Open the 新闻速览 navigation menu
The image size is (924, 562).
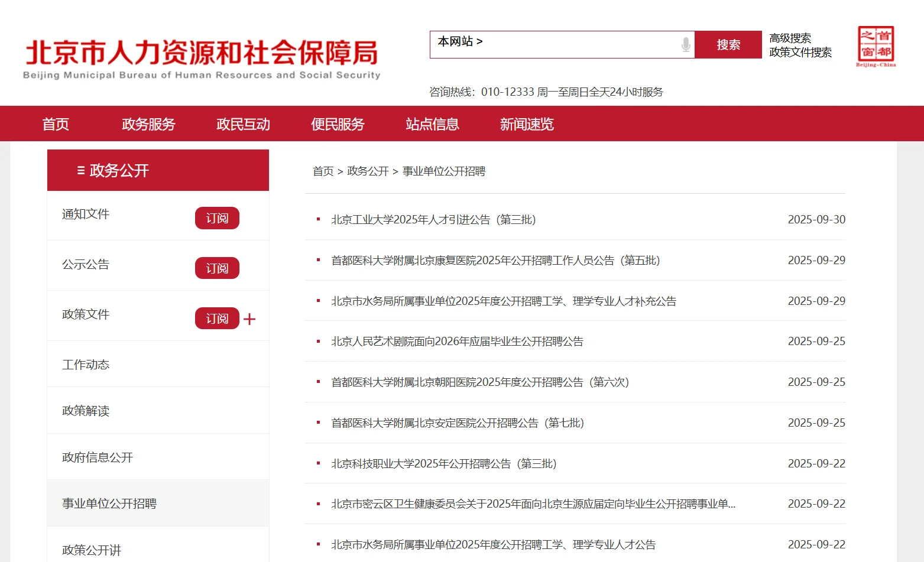coord(527,124)
